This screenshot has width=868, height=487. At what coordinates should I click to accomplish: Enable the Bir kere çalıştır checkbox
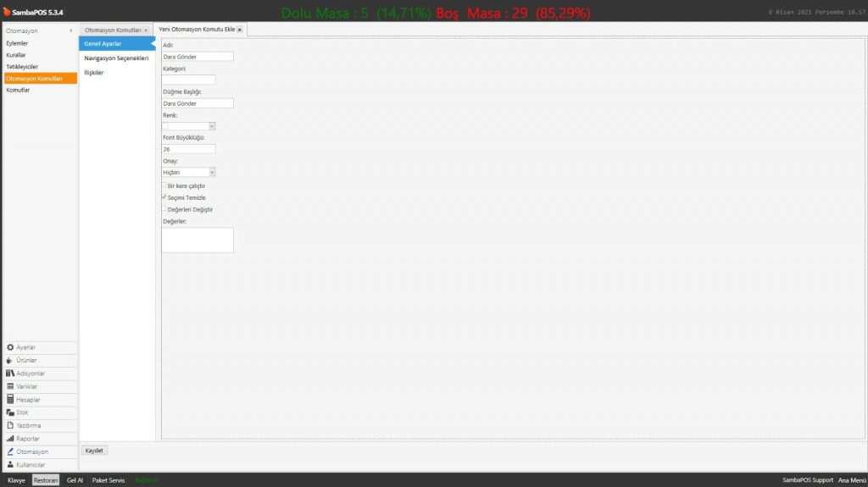164,185
